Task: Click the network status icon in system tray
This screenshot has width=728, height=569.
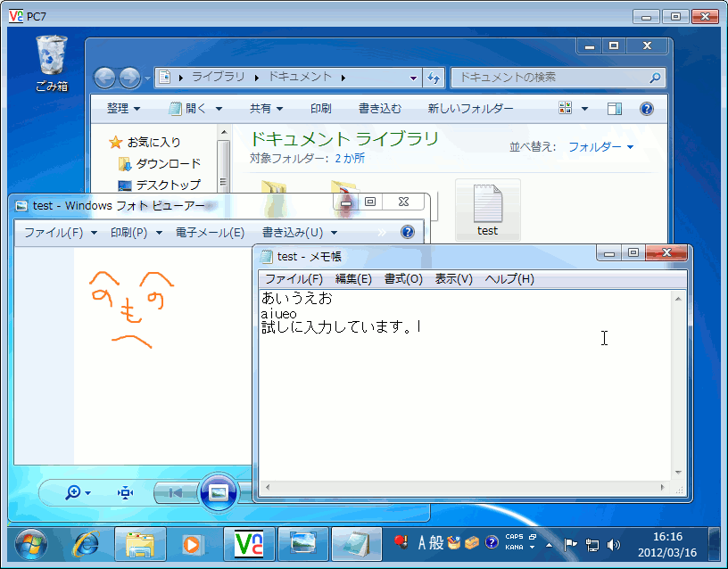Action: 591,541
